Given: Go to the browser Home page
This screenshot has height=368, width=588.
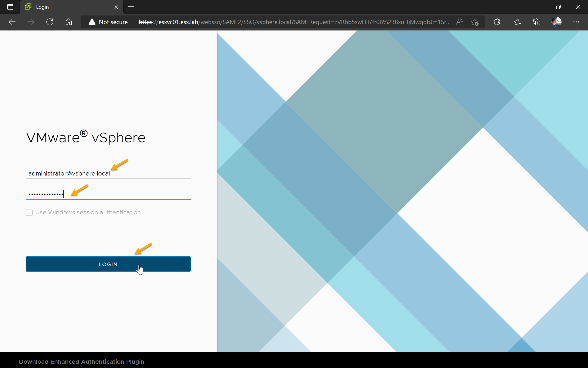Looking at the screenshot, I should point(69,22).
